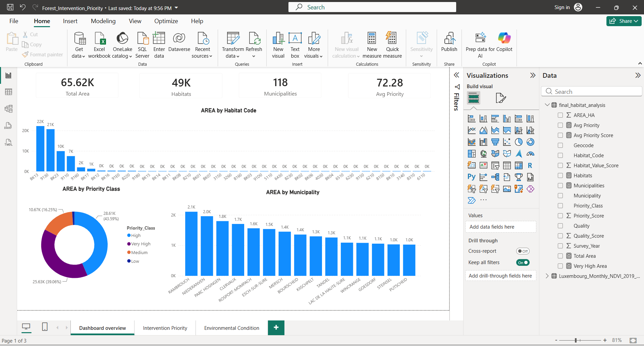Switch to Modeling ribbon tab

click(103, 21)
